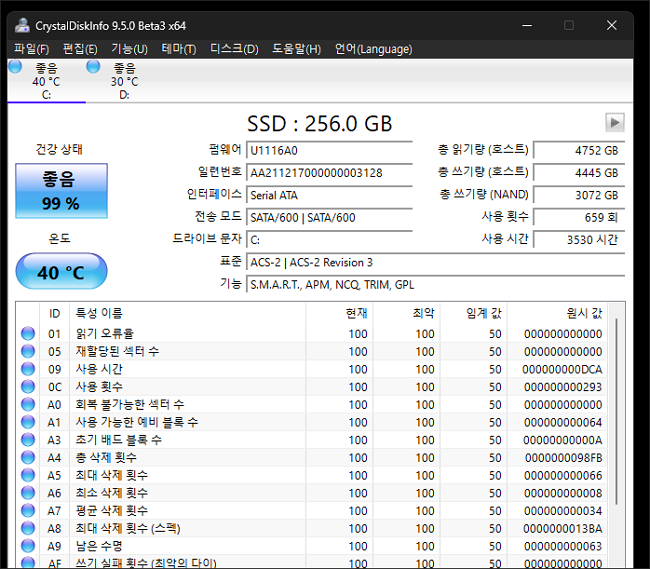
Task: Click status orb for attribute 05 row
Action: [x=28, y=351]
